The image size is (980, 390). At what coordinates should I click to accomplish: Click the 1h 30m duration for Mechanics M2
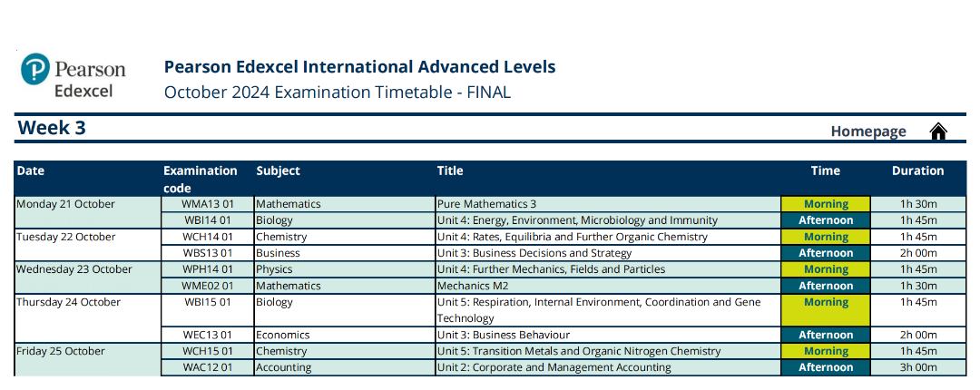918,286
